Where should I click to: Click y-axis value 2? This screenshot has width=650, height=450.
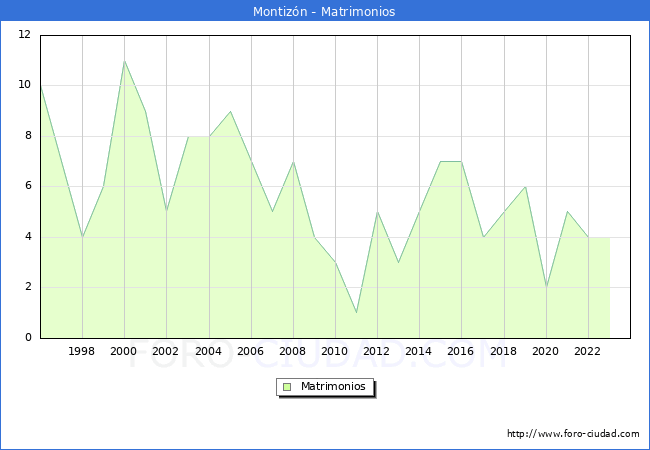[x=28, y=287]
